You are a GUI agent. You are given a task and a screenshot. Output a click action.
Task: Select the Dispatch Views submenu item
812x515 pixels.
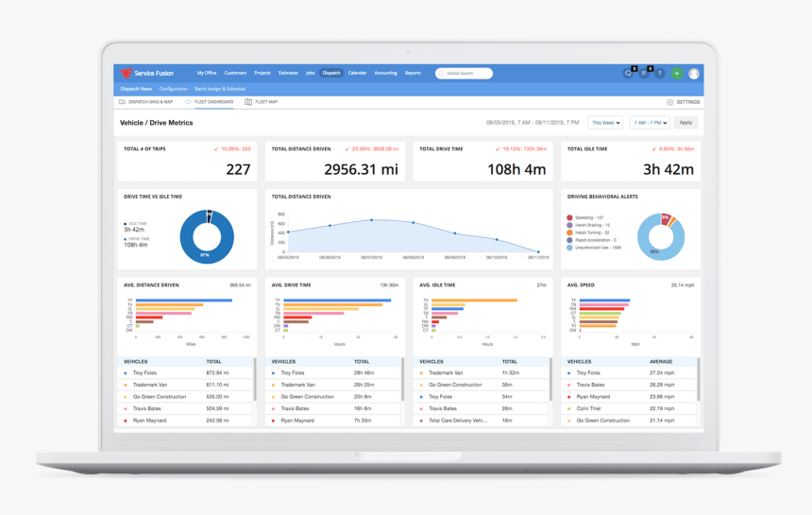(x=136, y=89)
